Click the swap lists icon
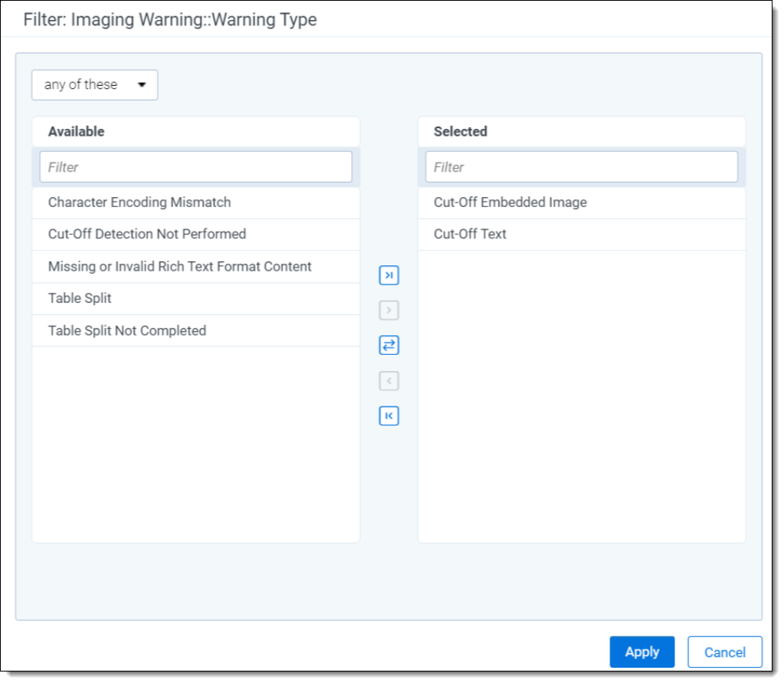This screenshot has width=784, height=683. point(389,346)
